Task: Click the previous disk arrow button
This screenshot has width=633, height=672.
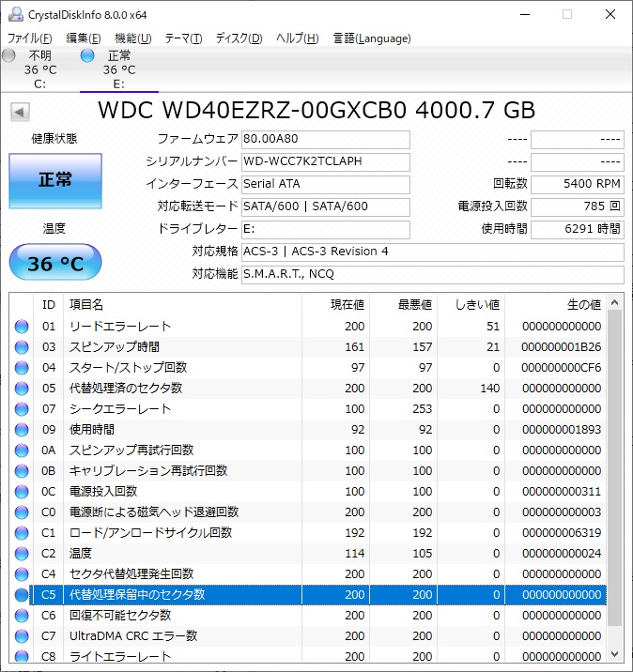Action: tap(20, 113)
